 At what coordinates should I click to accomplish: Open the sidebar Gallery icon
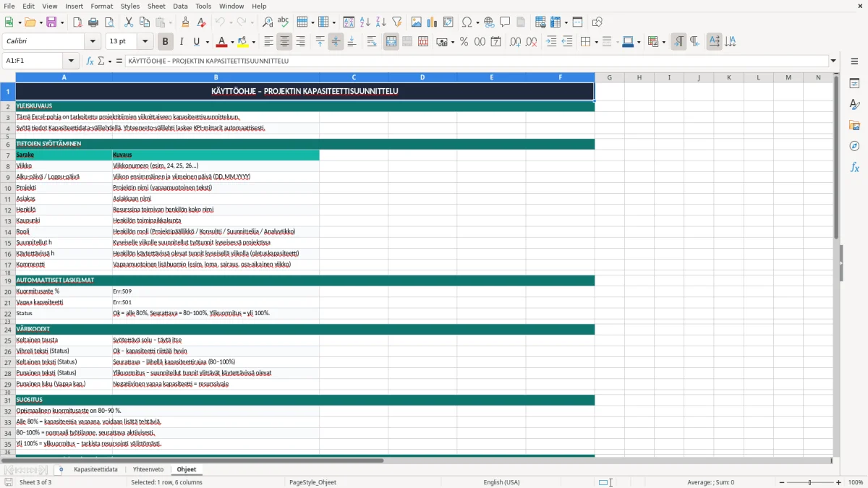pyautogui.click(x=854, y=125)
